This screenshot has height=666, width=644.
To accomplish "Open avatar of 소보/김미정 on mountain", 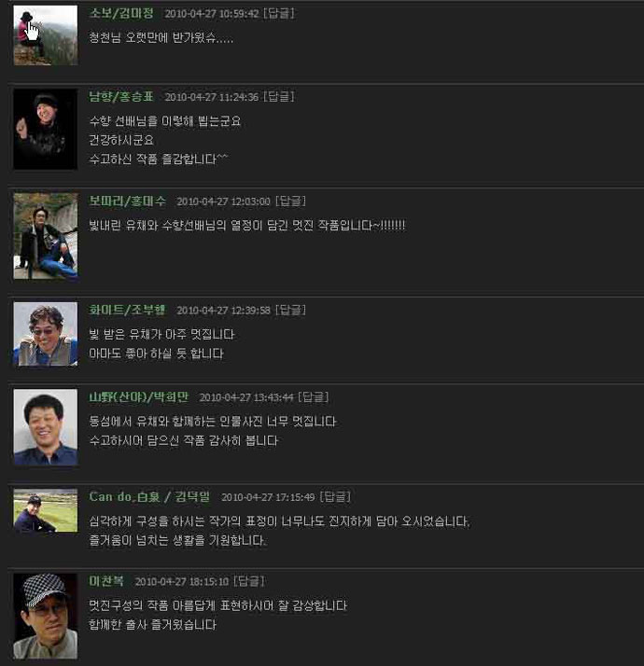I will pos(46,35).
